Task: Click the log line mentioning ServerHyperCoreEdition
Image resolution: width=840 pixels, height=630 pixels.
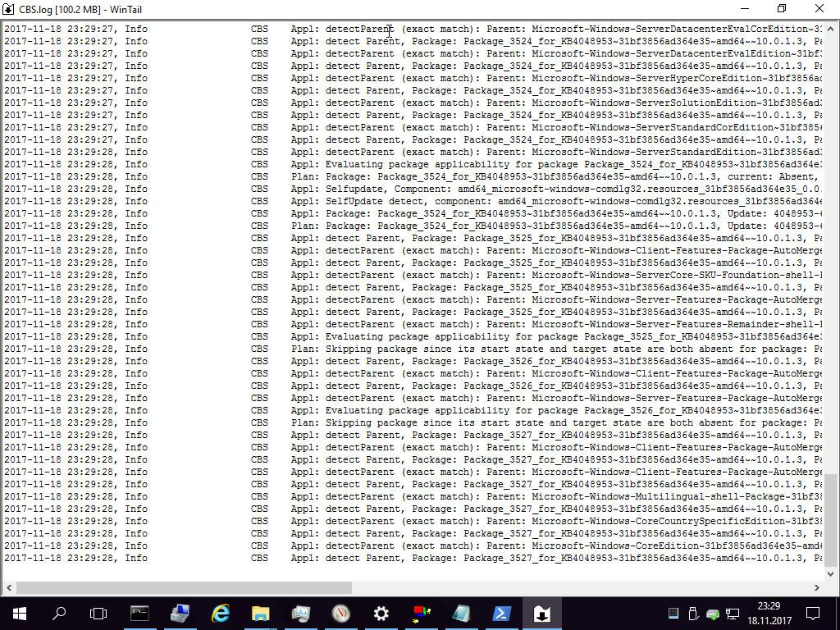Action: (x=410, y=78)
